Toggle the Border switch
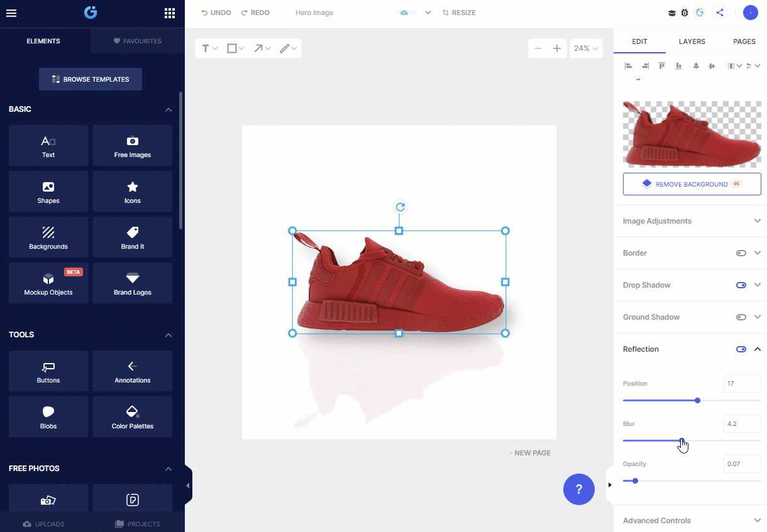The width and height of the screenshot is (767, 532). pos(741,253)
